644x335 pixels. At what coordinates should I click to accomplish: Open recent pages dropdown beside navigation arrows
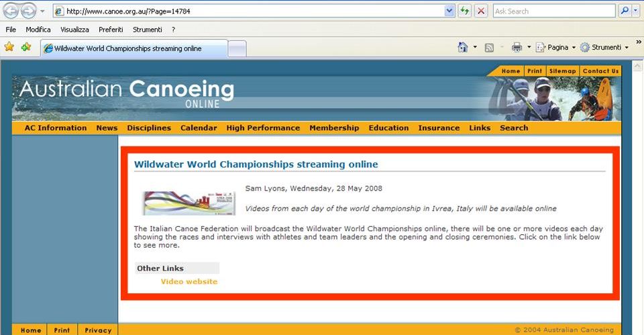point(42,11)
